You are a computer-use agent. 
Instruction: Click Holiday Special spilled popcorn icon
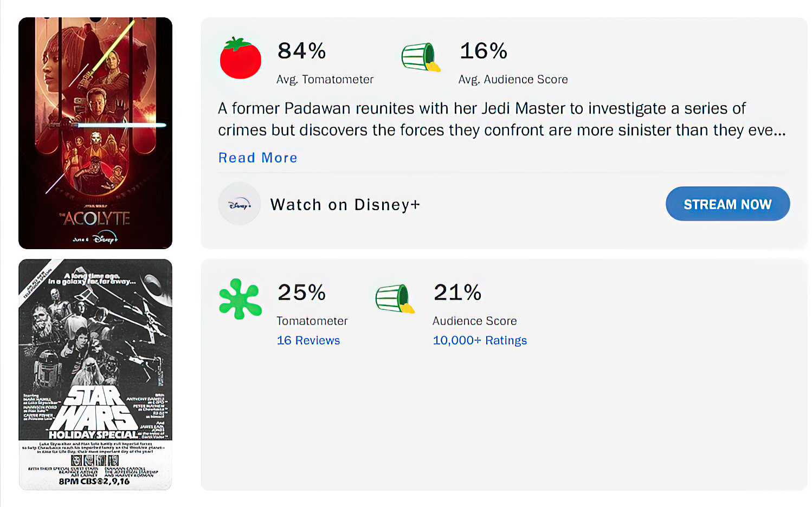[x=395, y=299]
